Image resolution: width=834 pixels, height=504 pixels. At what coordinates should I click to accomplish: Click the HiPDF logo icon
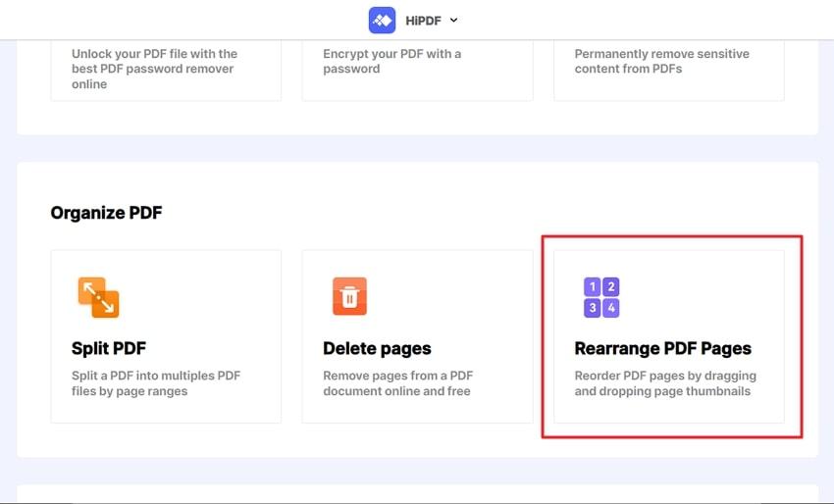tap(382, 21)
